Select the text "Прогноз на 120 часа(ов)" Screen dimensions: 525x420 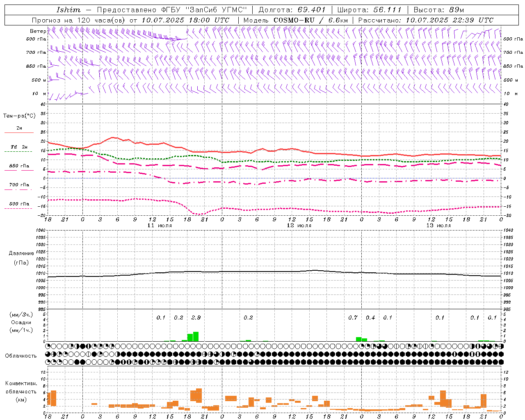click(79, 20)
